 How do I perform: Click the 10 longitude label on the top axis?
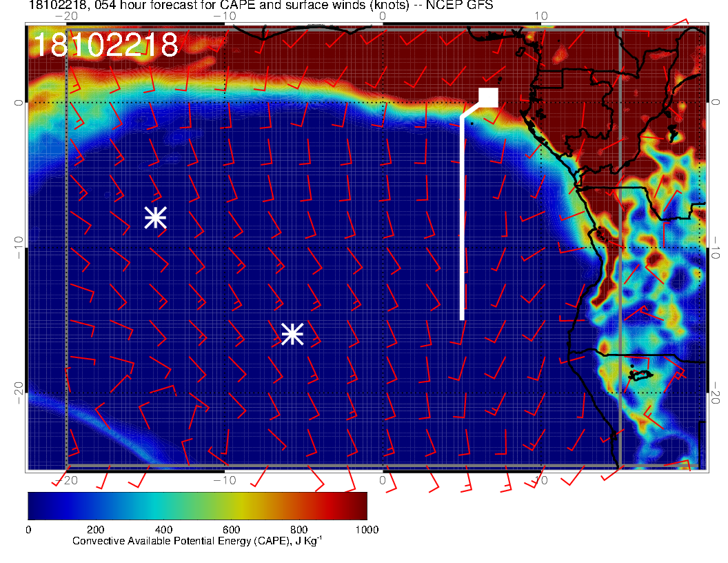coord(541,16)
